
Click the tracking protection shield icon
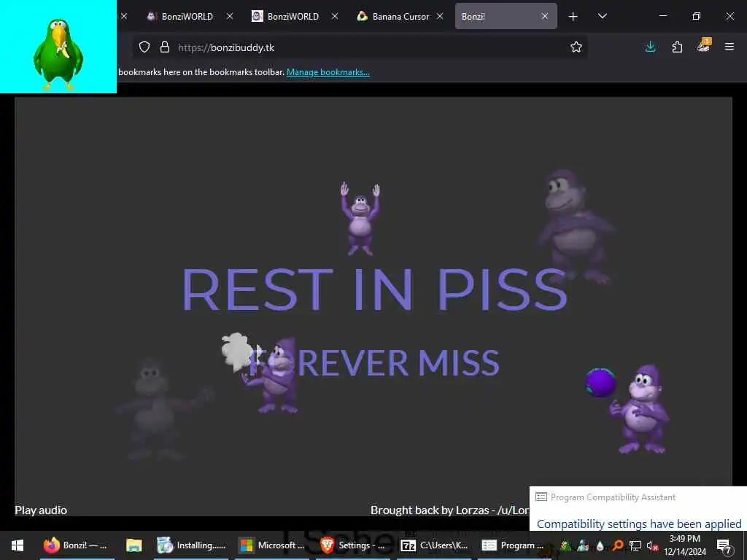[x=144, y=47]
